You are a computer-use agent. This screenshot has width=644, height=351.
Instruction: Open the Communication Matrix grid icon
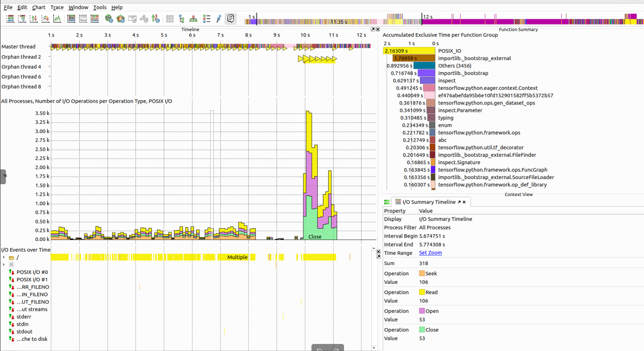(x=170, y=19)
